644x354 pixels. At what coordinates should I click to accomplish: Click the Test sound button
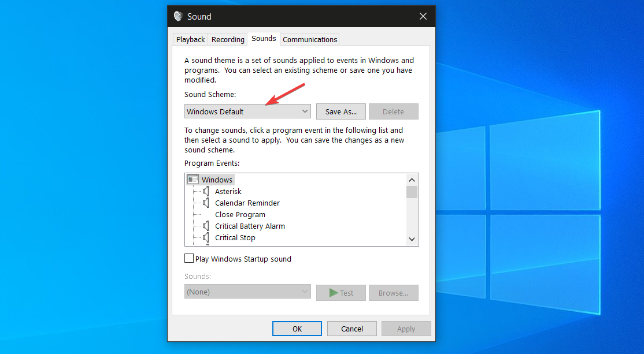[x=341, y=293]
